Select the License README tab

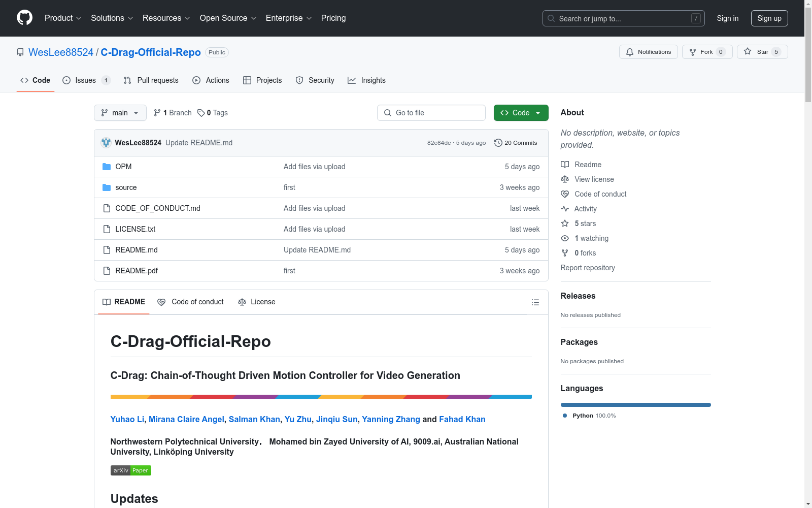click(257, 302)
